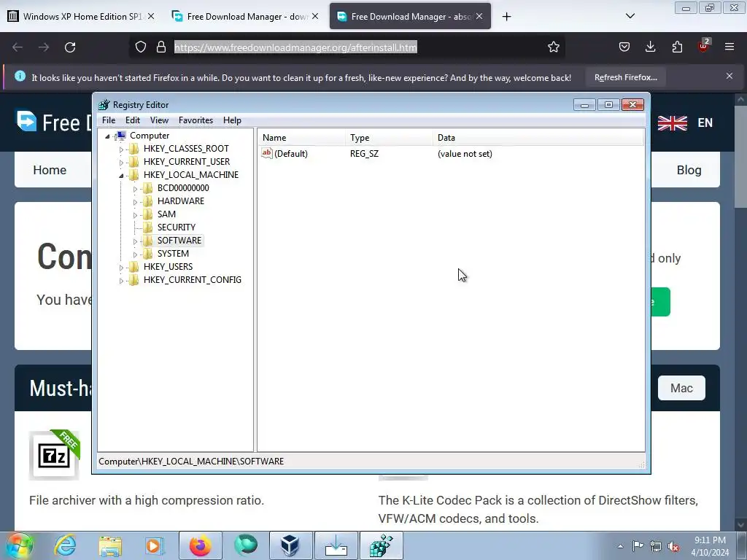Open tracking protection shield icon

pyautogui.click(x=141, y=47)
